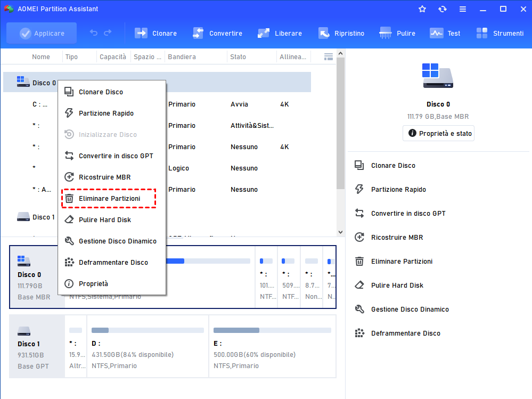This screenshot has width=532, height=399.
Task: Click Primario flag of C: row
Action: (182, 104)
